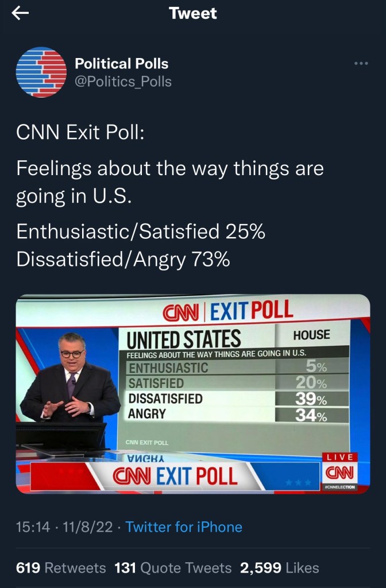The width and height of the screenshot is (386, 588).
Task: Click the CNN Exit Poll header logo
Action: (227, 312)
